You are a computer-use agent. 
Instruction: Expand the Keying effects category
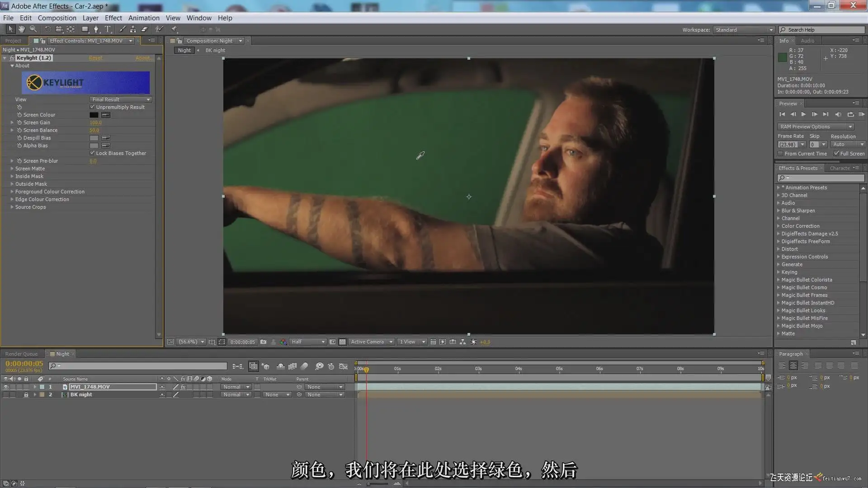[778, 272]
